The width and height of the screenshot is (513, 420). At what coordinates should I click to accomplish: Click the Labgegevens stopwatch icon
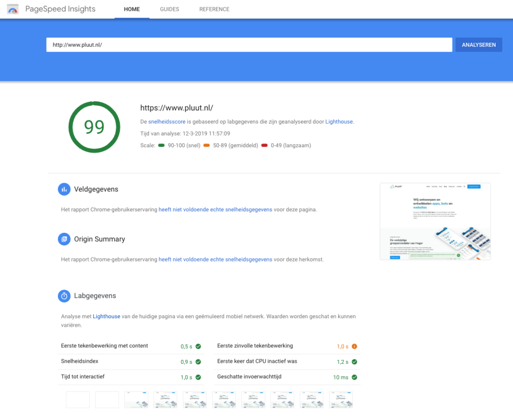click(x=64, y=296)
